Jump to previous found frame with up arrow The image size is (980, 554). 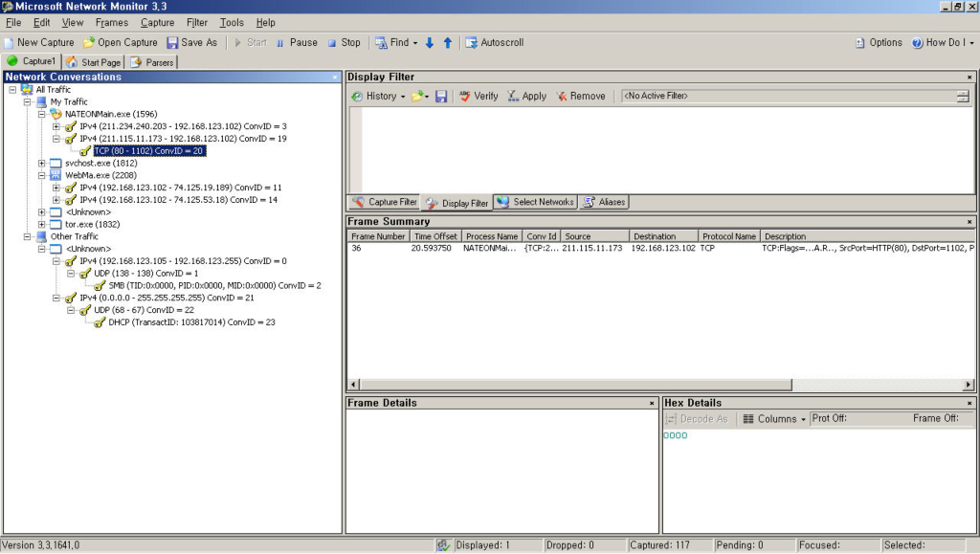(x=448, y=42)
